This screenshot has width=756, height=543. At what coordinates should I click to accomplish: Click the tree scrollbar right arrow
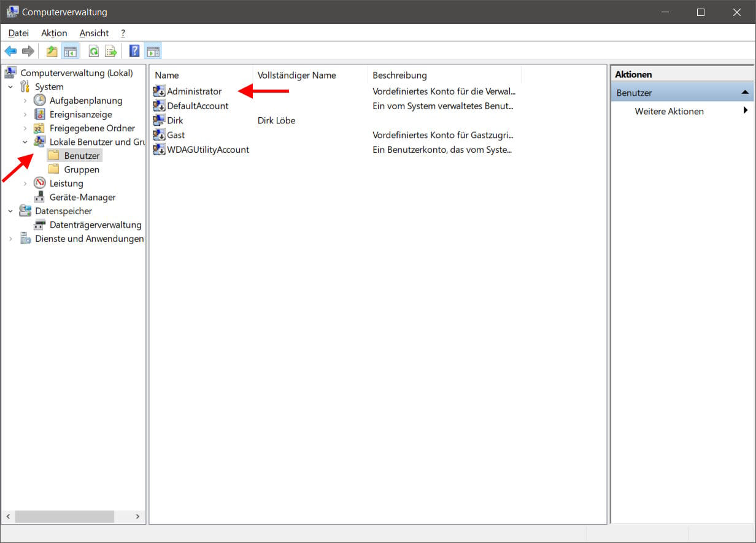(x=137, y=517)
